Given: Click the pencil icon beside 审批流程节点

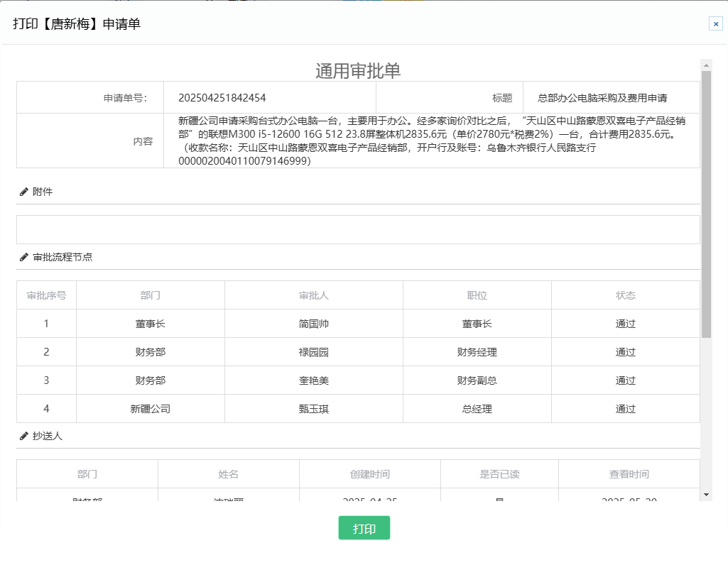Looking at the screenshot, I should pyautogui.click(x=24, y=257).
